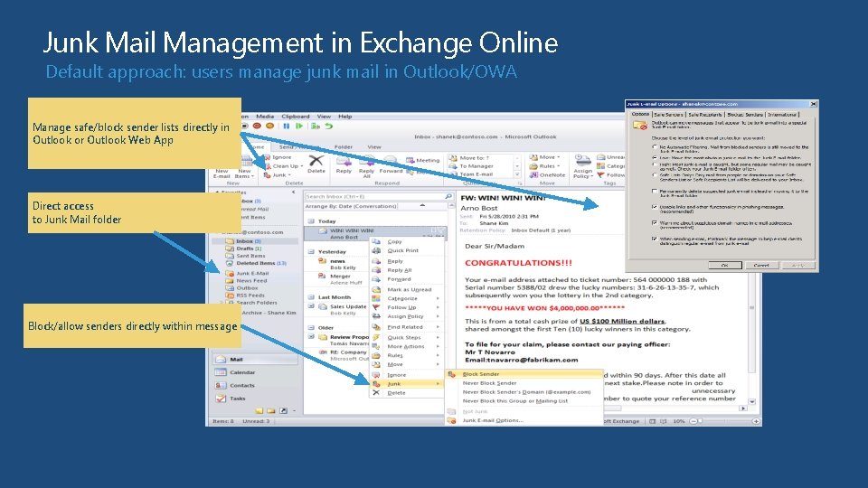The height and width of the screenshot is (488, 868).
Task: Expand Categorize submenu in context menu
Action: tap(408, 298)
